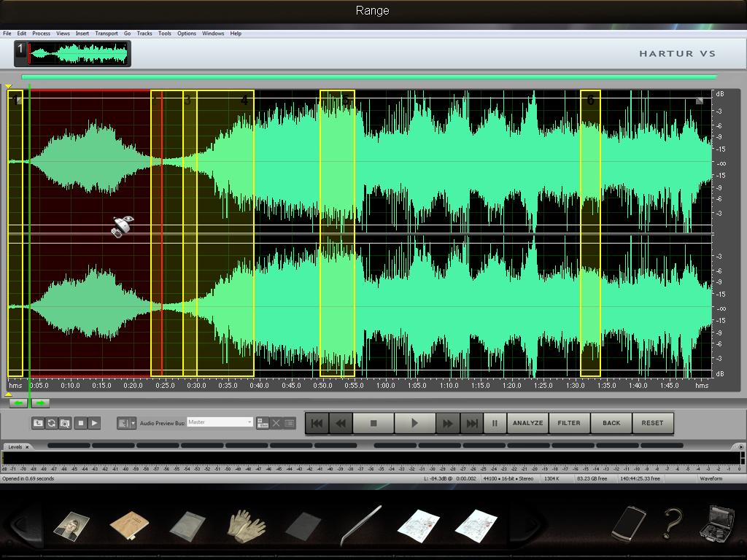Open the Tracks menu
The width and height of the screenshot is (747, 560).
[x=144, y=34]
